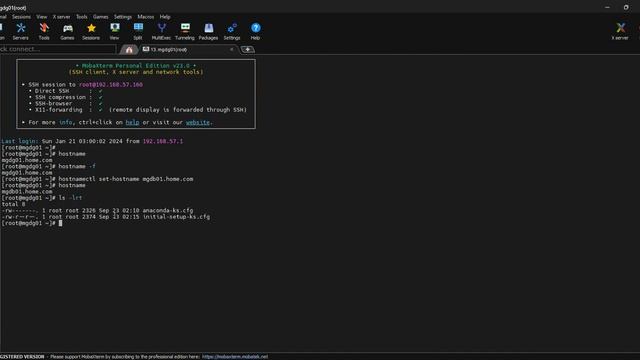The height and width of the screenshot is (360, 640).
Task: Close the mgdg01 session tab
Action: pyautogui.click(x=231, y=49)
